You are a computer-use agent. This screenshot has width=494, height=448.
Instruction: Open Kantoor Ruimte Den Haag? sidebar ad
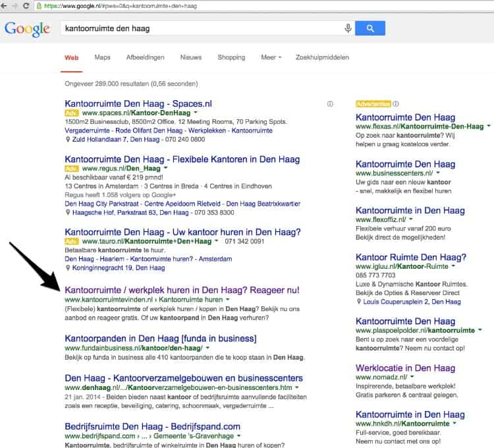411,258
